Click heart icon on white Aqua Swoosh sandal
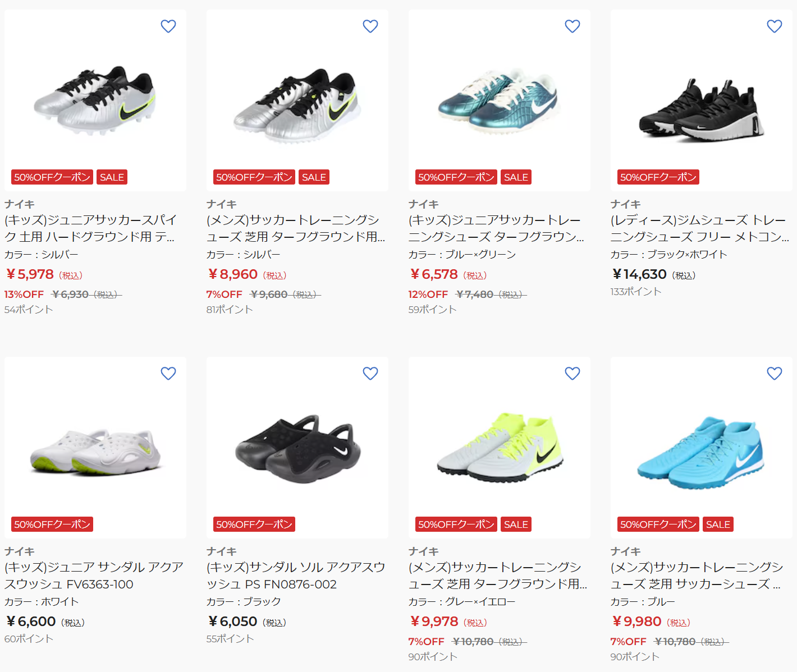 168,374
